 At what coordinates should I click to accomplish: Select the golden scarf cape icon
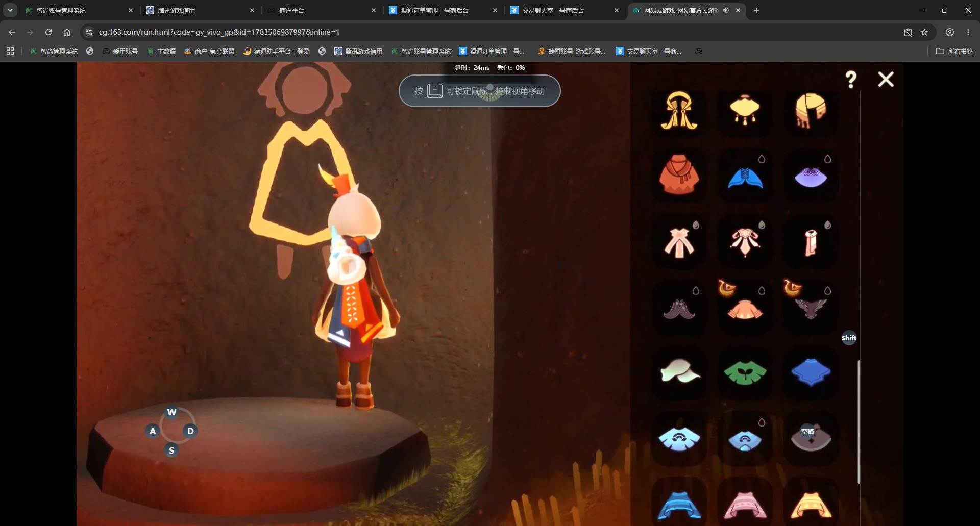(x=810, y=110)
